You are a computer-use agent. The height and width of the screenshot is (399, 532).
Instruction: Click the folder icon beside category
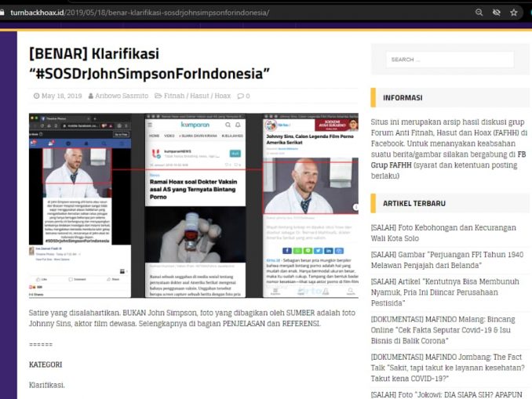tap(158, 96)
